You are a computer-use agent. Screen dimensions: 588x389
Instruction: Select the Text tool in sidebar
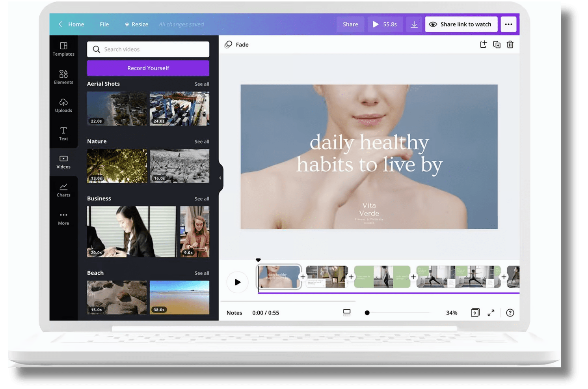63,133
